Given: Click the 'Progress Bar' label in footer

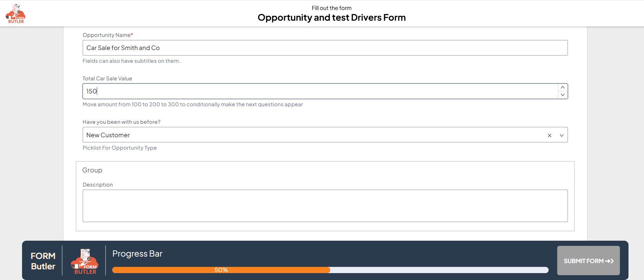Looking at the screenshot, I should click(x=137, y=254).
